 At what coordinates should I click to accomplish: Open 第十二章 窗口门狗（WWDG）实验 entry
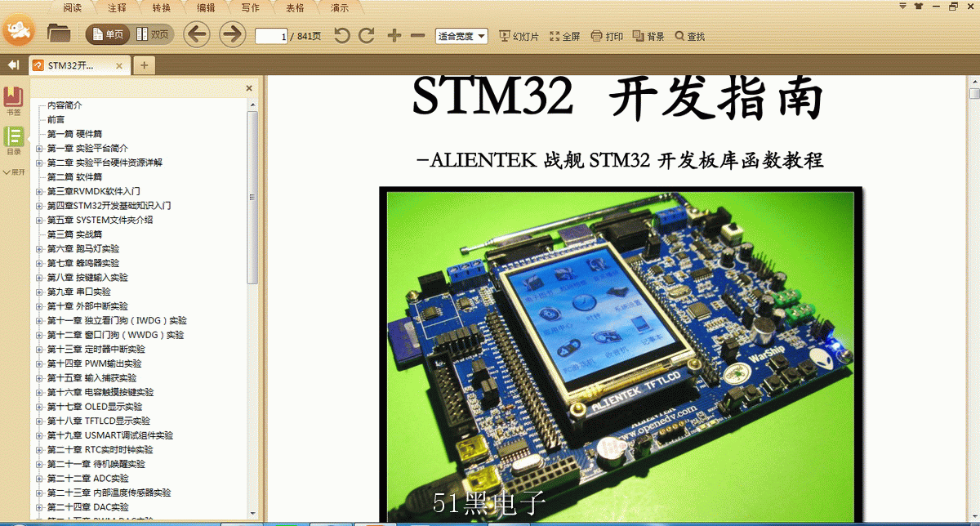(115, 335)
